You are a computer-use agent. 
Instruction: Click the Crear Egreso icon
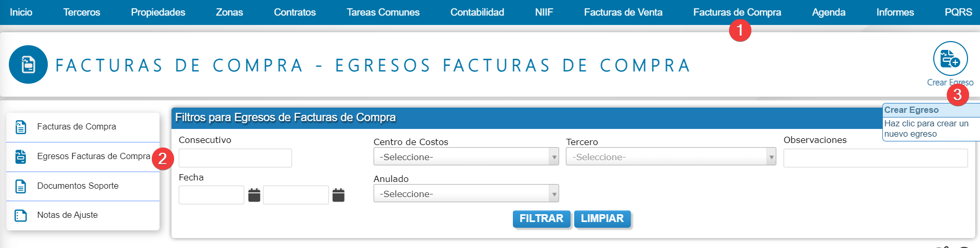pyautogui.click(x=950, y=59)
